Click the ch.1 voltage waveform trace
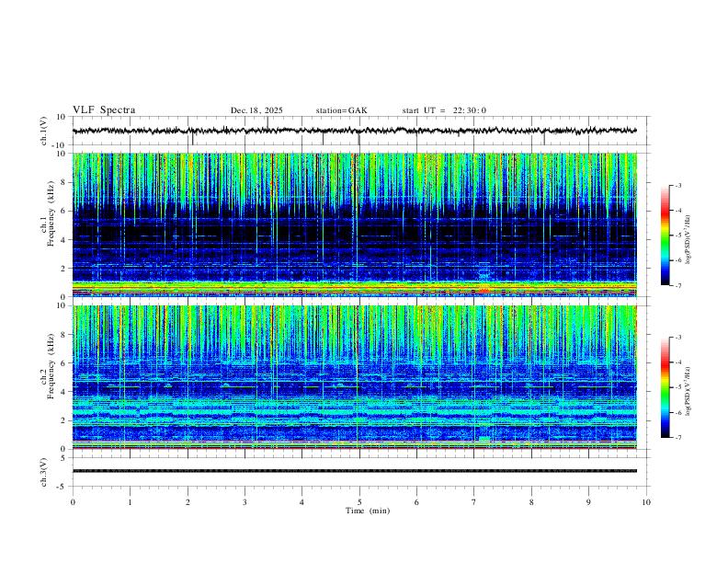Viewport: 728px width, 563px height. pos(354,131)
